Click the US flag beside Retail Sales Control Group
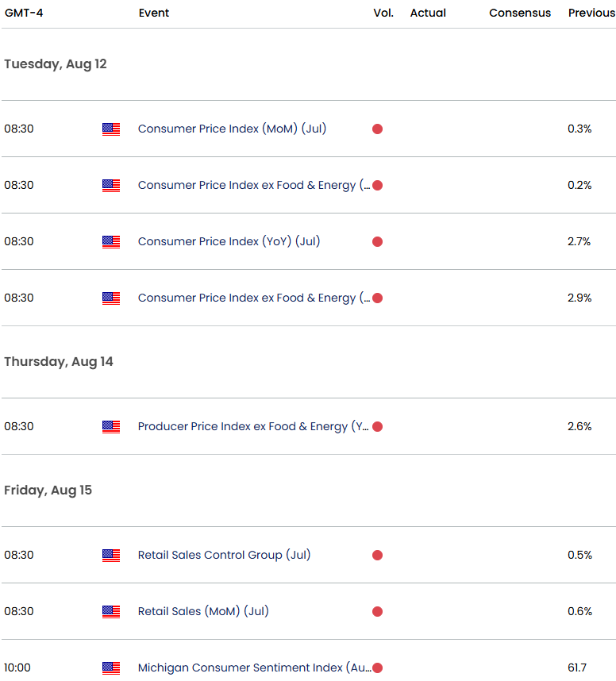This screenshot has height=681, width=616. click(x=111, y=555)
